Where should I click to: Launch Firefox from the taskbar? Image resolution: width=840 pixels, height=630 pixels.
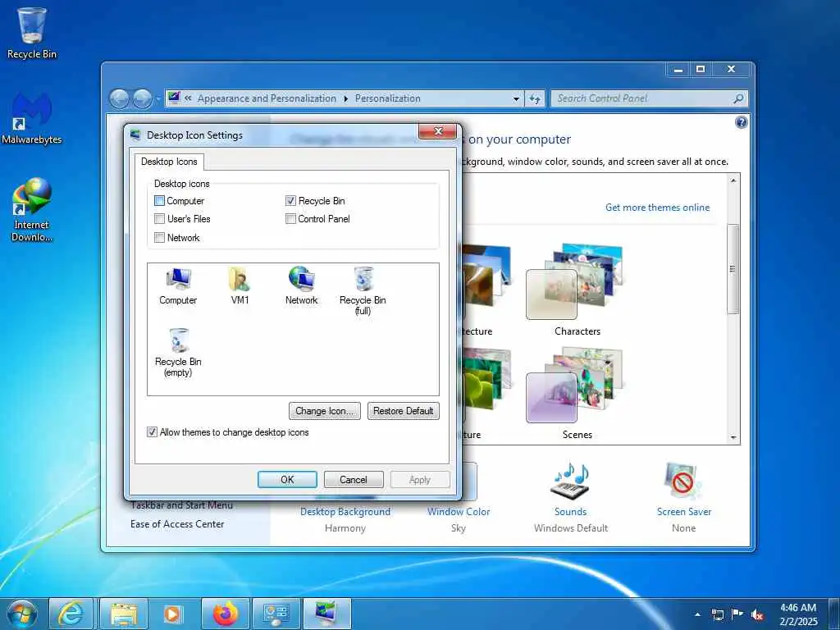pos(225,614)
